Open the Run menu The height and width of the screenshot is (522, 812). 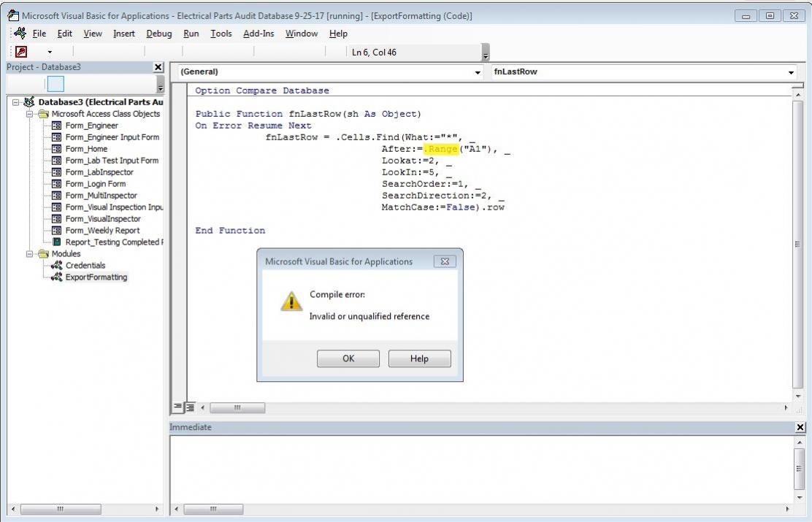[x=191, y=34]
